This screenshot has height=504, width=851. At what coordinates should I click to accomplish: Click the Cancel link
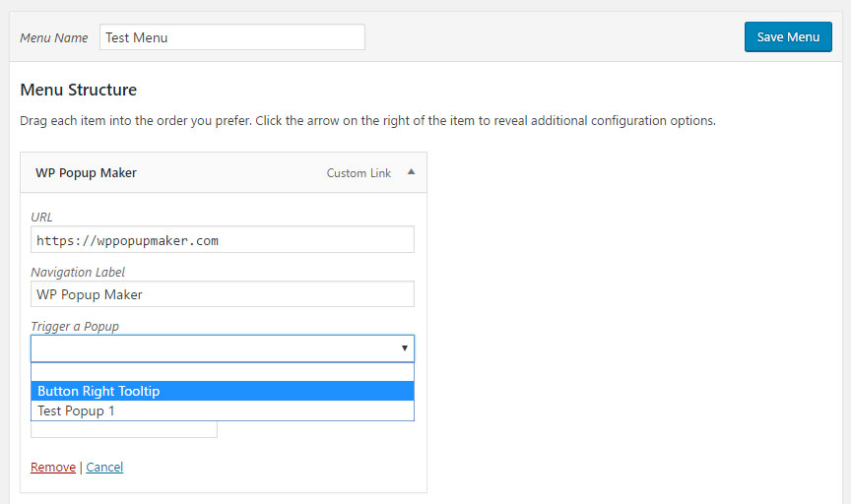104,468
